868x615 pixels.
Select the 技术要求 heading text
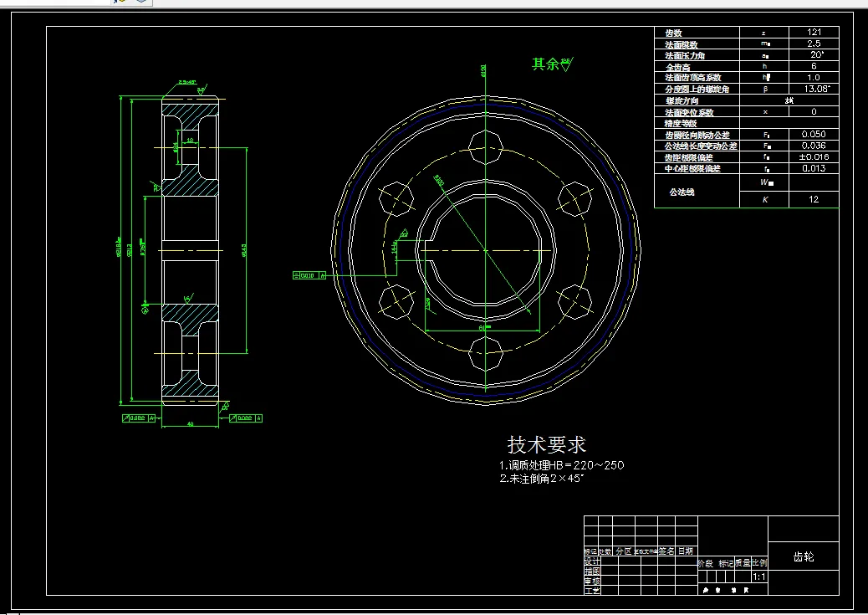pos(546,444)
